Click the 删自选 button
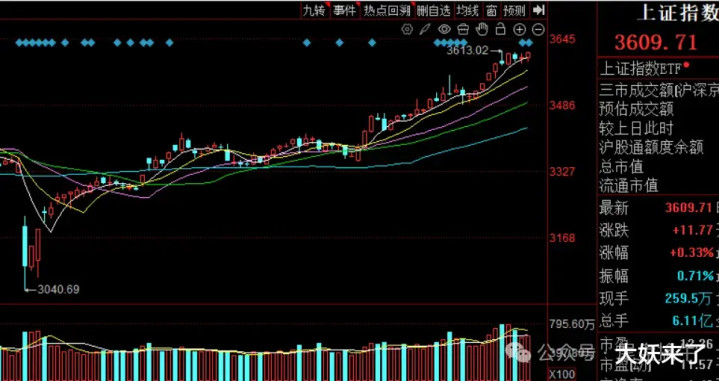The image size is (719, 381). [434, 11]
